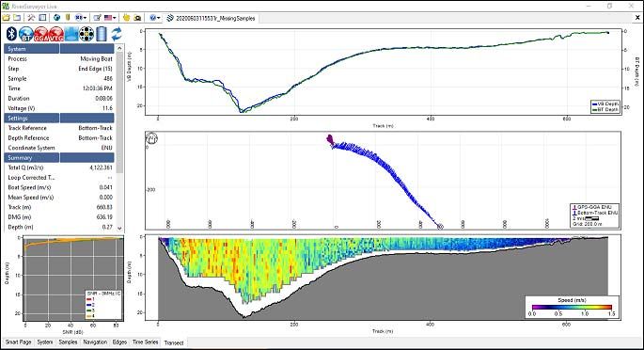
Task: Click scroll up arrow of info panel
Action: [119, 48]
